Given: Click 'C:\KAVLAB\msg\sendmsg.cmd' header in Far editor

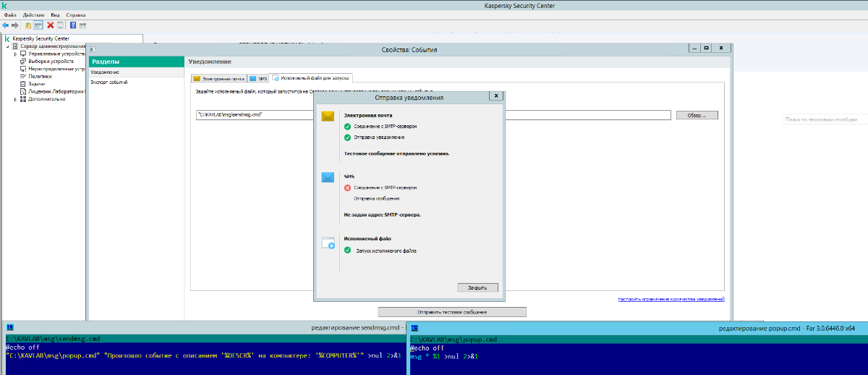Looking at the screenshot, I should [53, 339].
